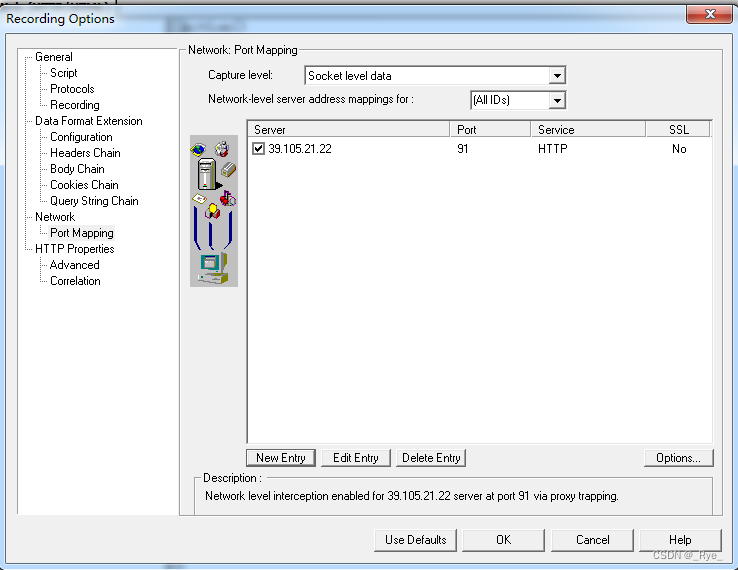
Task: Select Data Format Extension node
Action: tap(88, 121)
